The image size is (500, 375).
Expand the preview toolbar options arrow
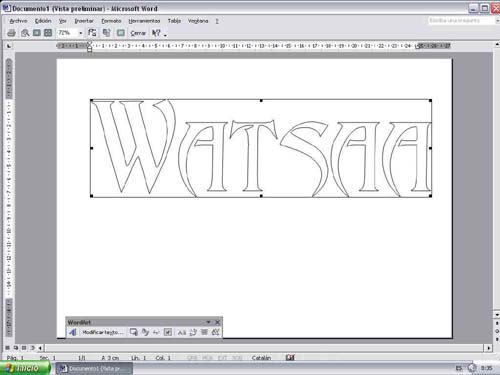165,35
